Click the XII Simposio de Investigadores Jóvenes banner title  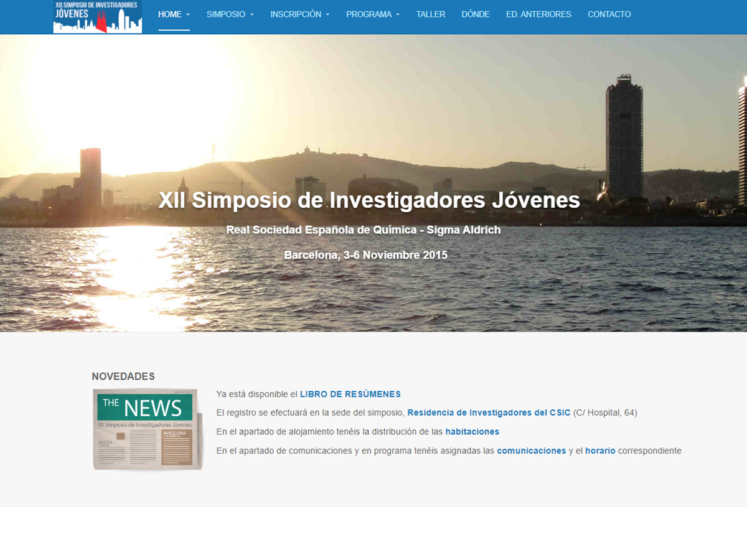coord(369,200)
